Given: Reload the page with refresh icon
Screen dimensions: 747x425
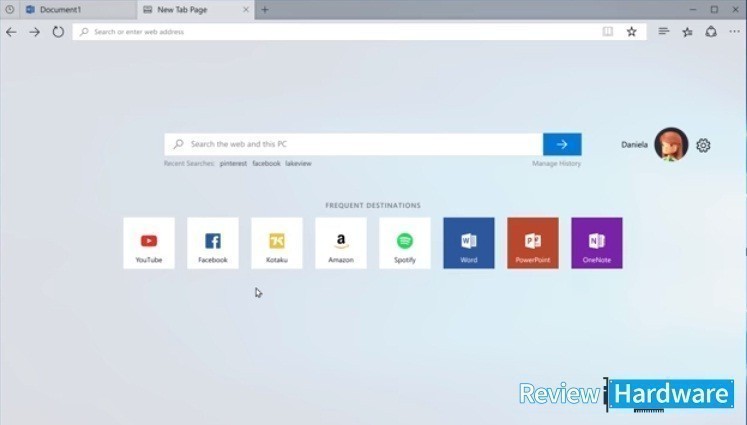Looking at the screenshot, I should click(58, 32).
